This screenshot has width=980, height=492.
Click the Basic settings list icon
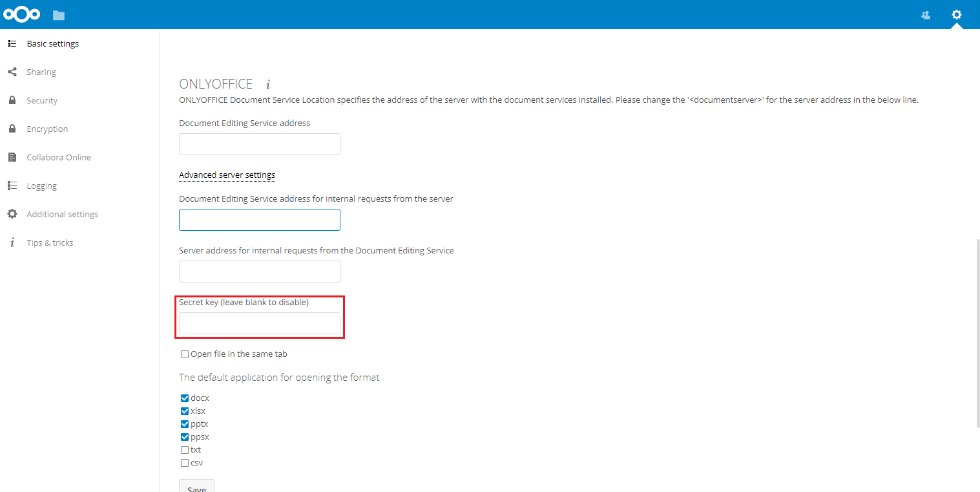(12, 43)
